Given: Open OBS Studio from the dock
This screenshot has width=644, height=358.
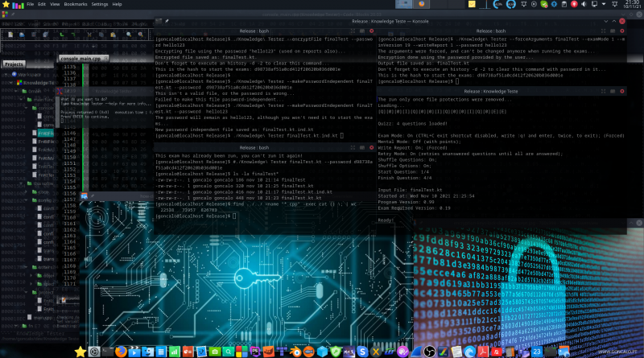Looking at the screenshot, I should [428, 352].
